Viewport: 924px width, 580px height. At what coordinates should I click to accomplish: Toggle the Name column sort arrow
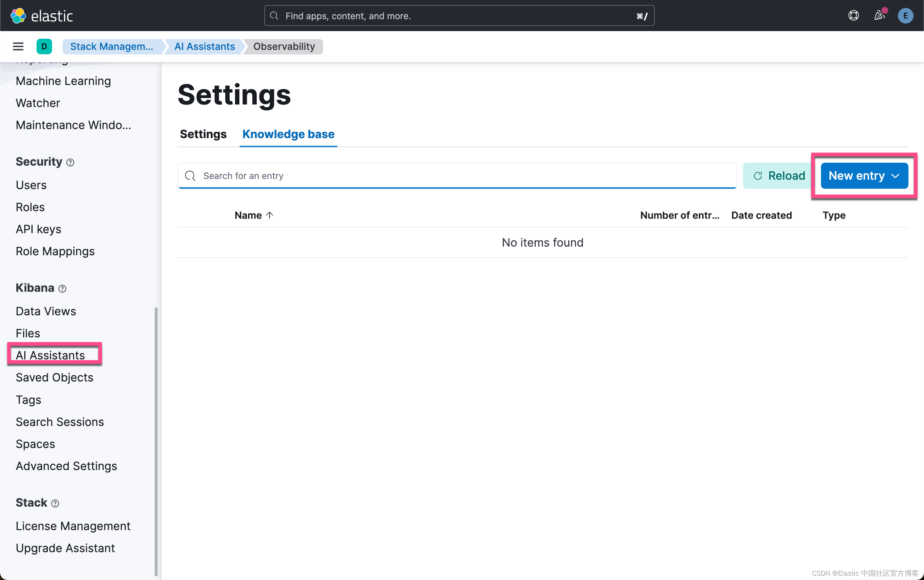tap(270, 215)
